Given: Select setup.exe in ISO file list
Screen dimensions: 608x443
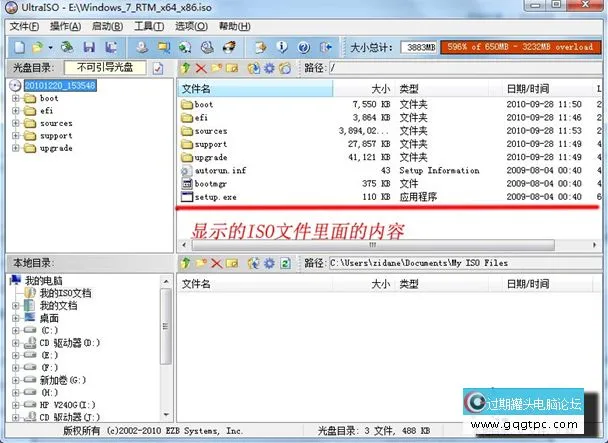Looking at the screenshot, I should [x=216, y=197].
